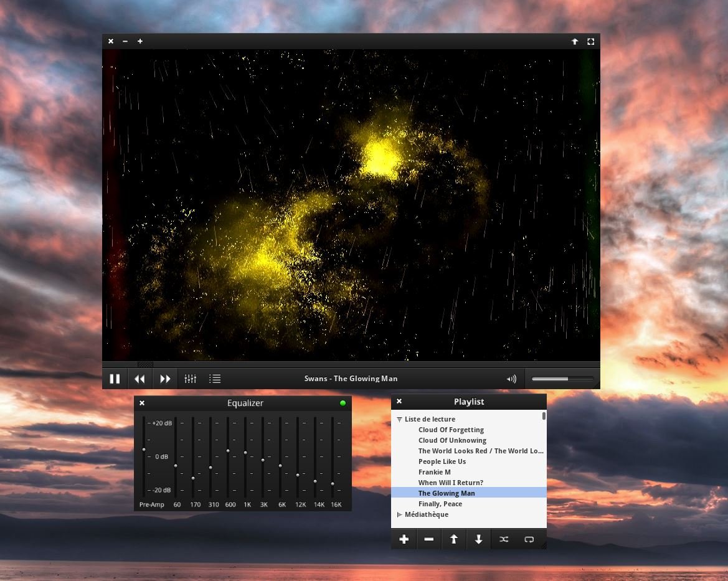Viewport: 728px width, 581px height.
Task: Skip to the next track
Action: coord(165,379)
